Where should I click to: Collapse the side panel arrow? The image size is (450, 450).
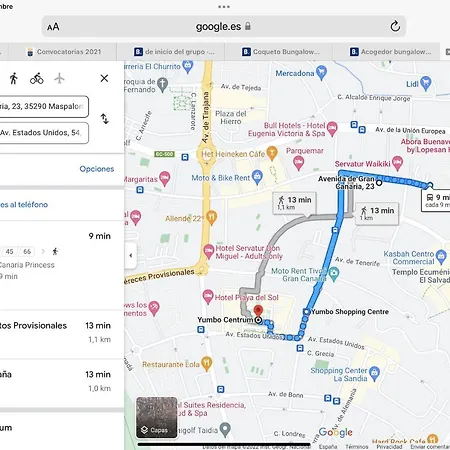[130, 256]
